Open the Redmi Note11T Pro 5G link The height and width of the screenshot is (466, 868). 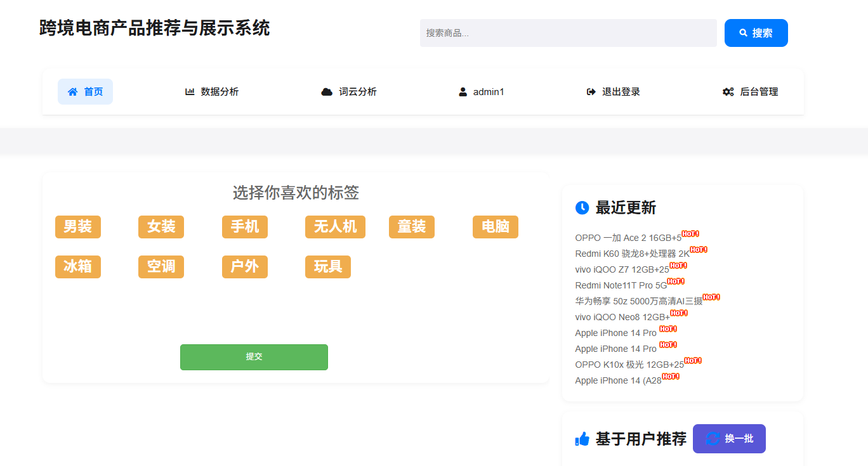point(621,285)
